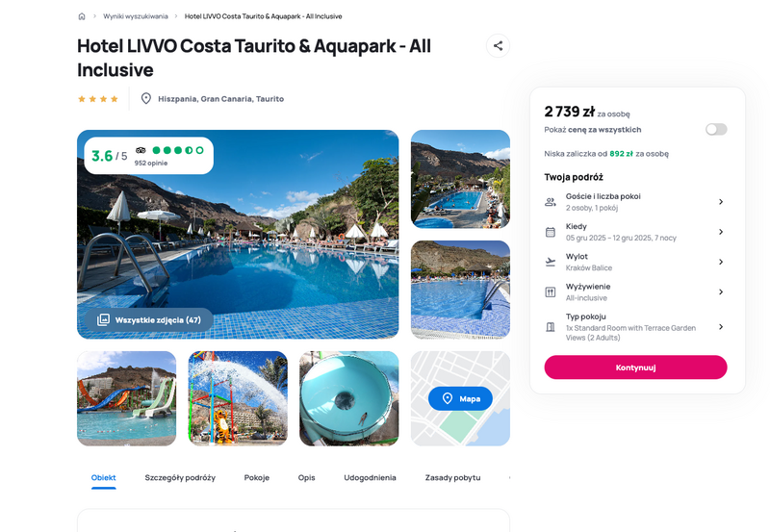
Task: Click the location pin next to Hiszpania
Action: 146,99
